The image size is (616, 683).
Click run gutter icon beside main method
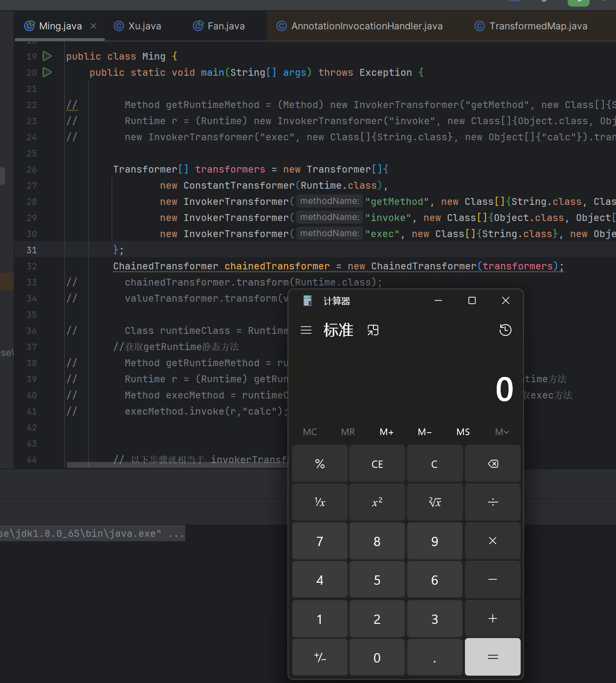[47, 72]
